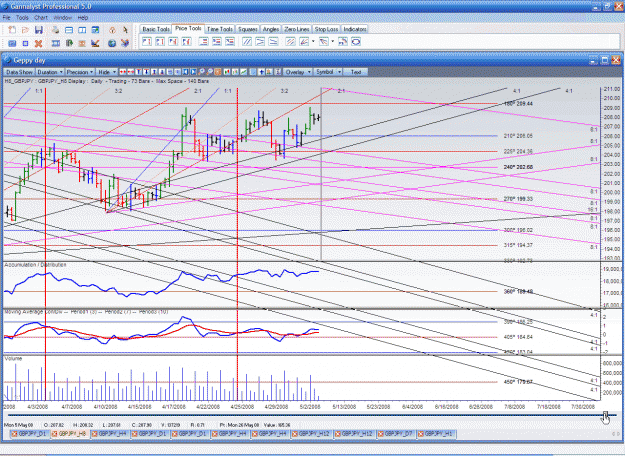Click the blue floppy disk Save icon

pos(39,30)
